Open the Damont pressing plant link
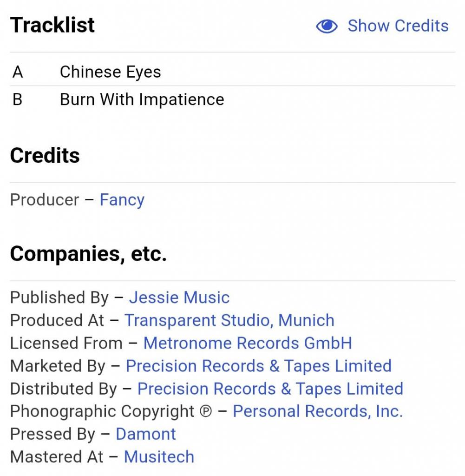 point(146,434)
